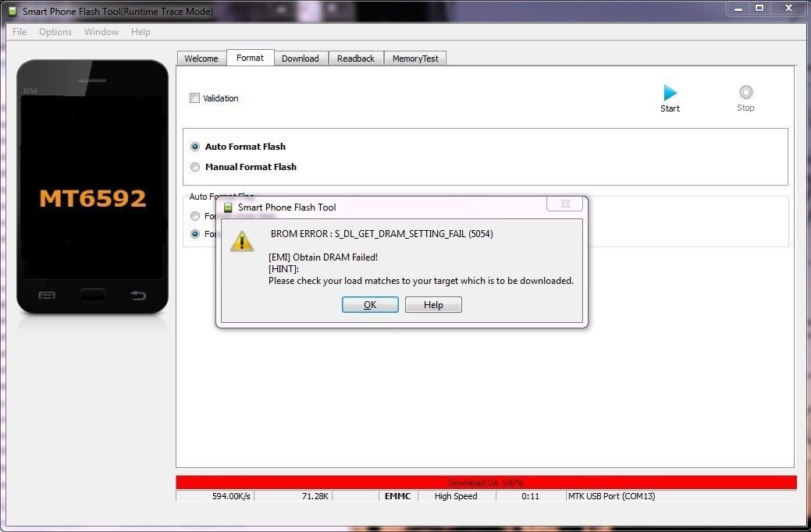Click the MTK USB Port (COM13) status

pyautogui.click(x=612, y=496)
